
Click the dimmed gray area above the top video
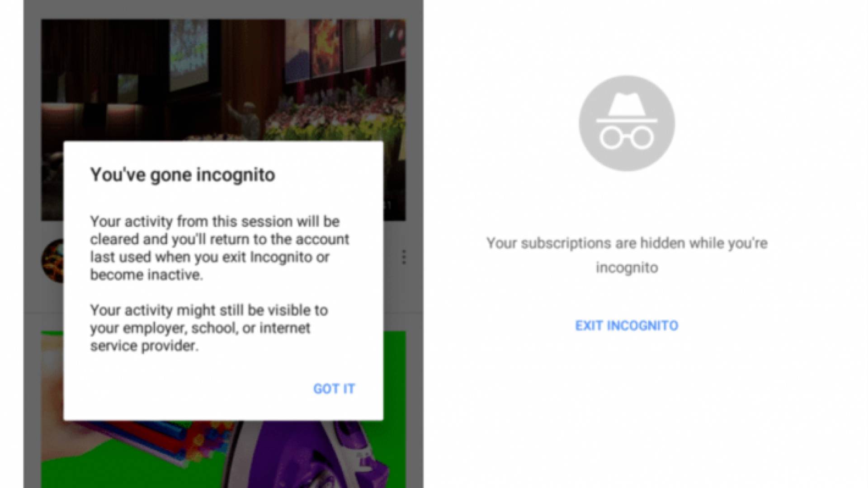pyautogui.click(x=223, y=9)
